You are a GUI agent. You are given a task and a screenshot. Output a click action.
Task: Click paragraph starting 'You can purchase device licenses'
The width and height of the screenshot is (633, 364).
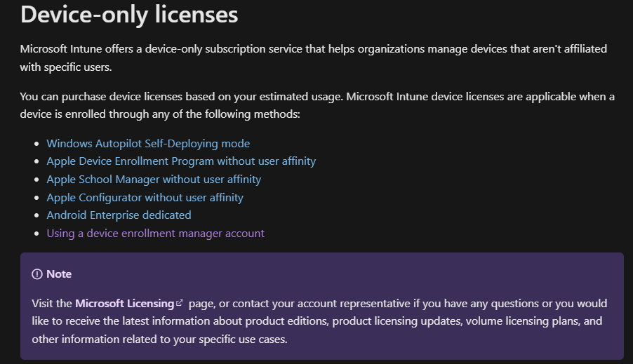pyautogui.click(x=317, y=105)
